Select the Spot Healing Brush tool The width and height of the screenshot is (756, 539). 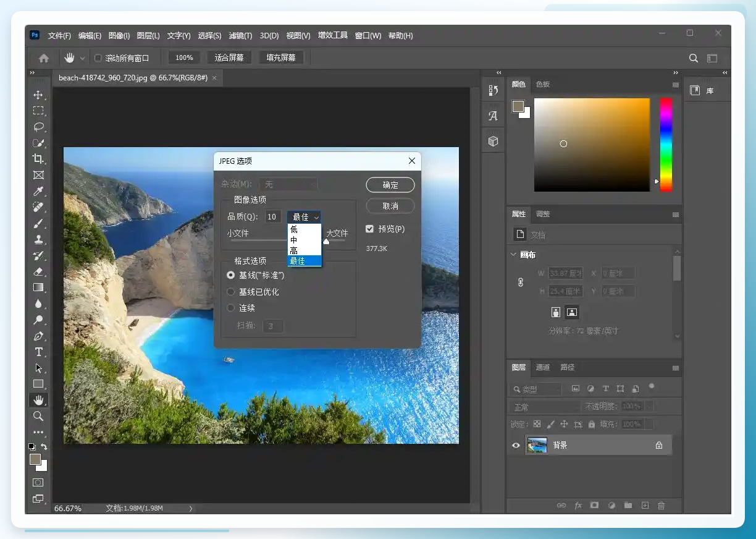click(x=38, y=207)
